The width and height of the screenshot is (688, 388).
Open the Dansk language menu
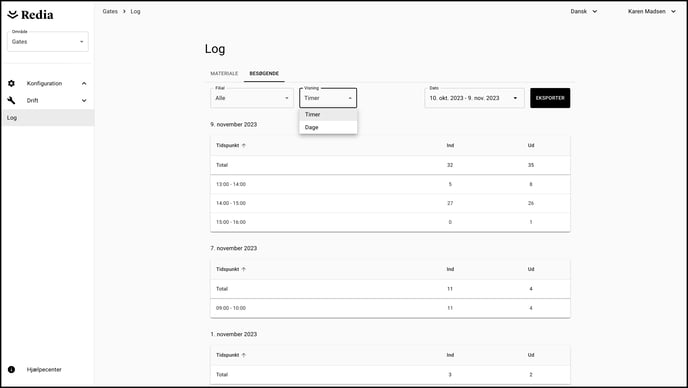[584, 11]
